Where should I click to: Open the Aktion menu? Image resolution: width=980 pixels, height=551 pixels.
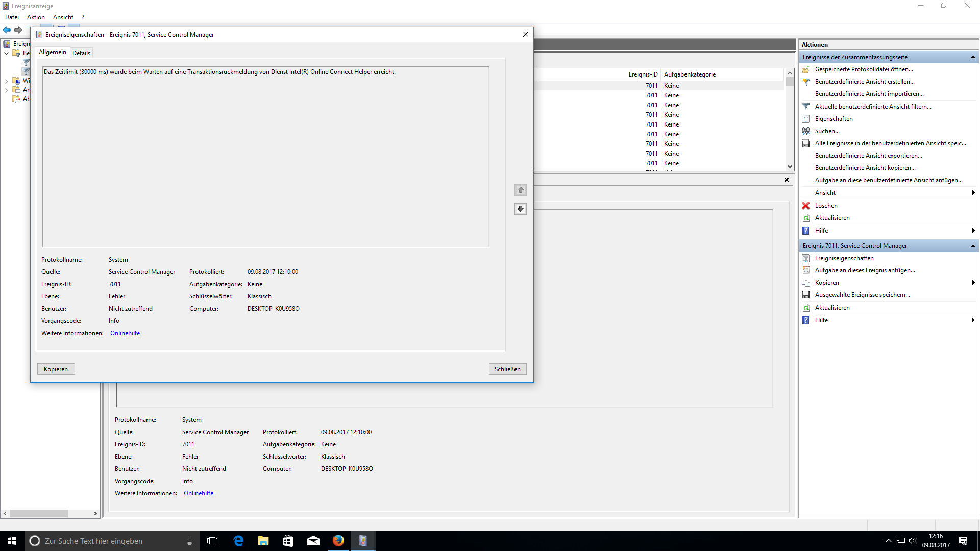[36, 17]
